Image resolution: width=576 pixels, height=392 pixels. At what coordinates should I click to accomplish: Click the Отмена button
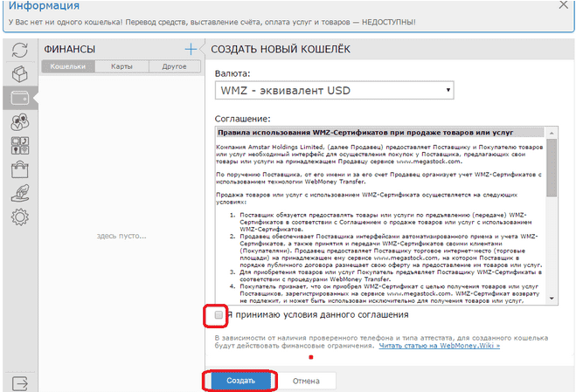pyautogui.click(x=306, y=381)
